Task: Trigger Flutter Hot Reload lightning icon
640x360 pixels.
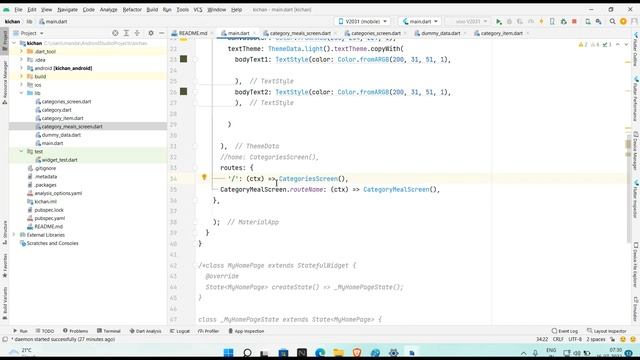Action: click(x=542, y=21)
